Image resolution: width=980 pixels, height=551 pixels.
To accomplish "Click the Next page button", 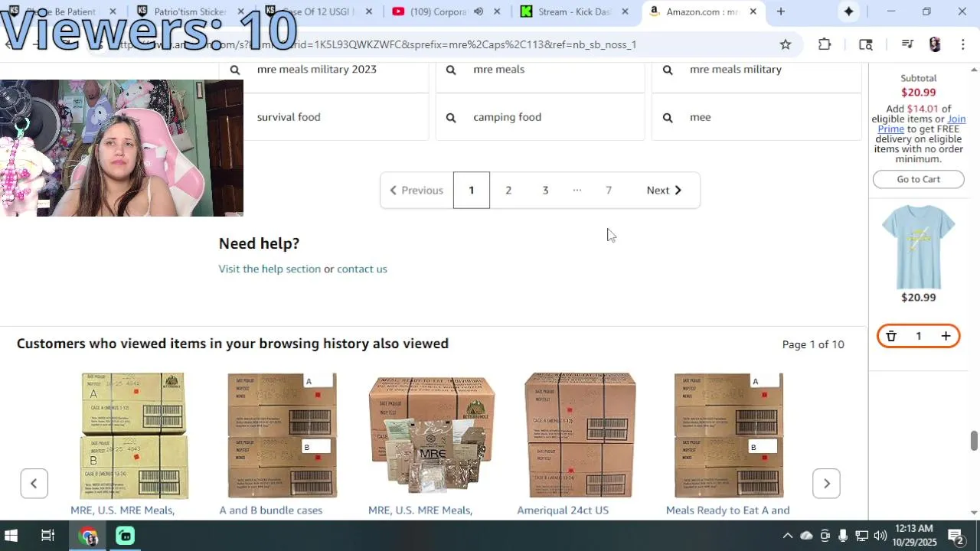I will (664, 190).
